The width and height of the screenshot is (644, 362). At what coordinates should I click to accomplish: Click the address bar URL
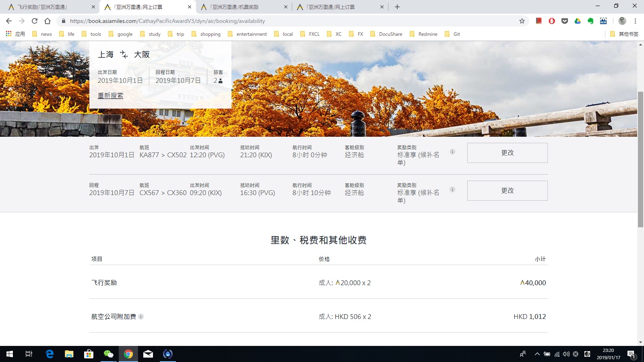coord(167,21)
